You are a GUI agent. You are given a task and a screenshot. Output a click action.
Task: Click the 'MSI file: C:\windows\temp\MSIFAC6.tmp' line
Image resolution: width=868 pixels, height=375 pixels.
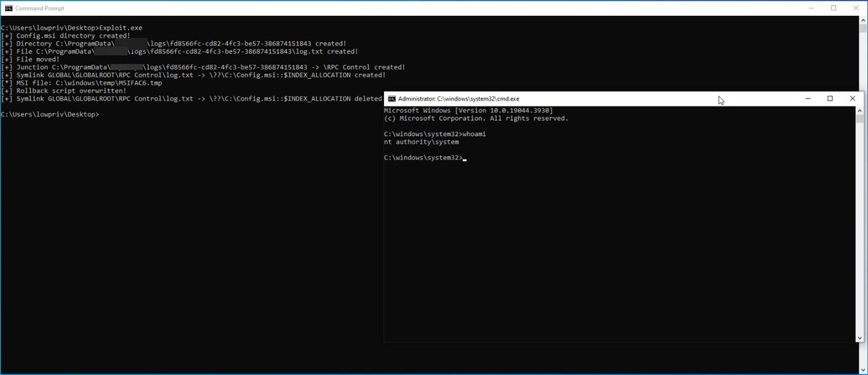click(x=82, y=83)
